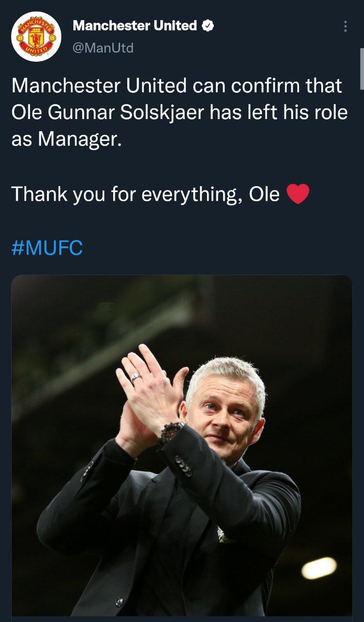Image resolution: width=364 pixels, height=622 pixels.
Task: Open the Manchester United profile avatar
Action: tap(36, 36)
